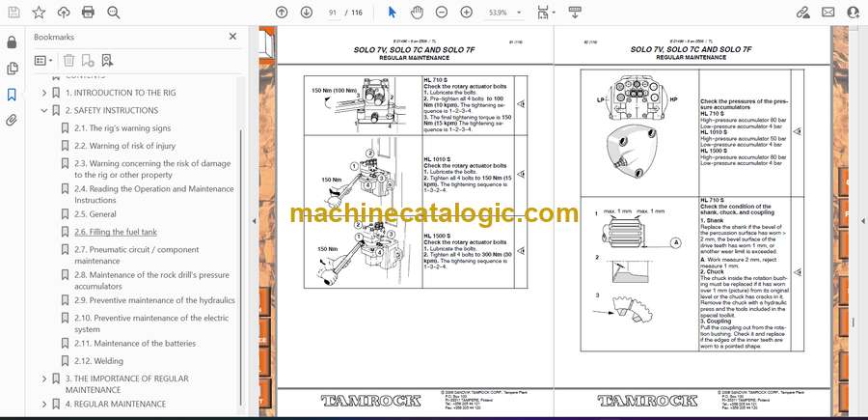
Task: Select bookmark 2.3. Warning concerning risk of damage
Action: (x=152, y=169)
